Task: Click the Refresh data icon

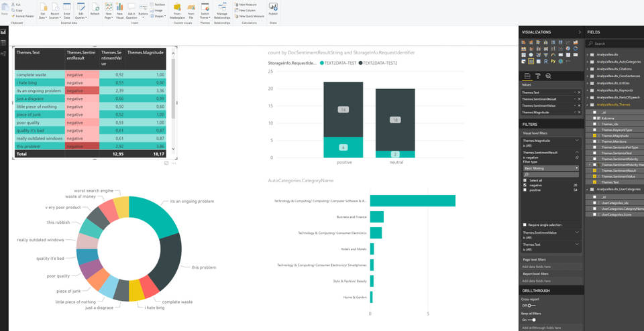Action: click(x=95, y=9)
